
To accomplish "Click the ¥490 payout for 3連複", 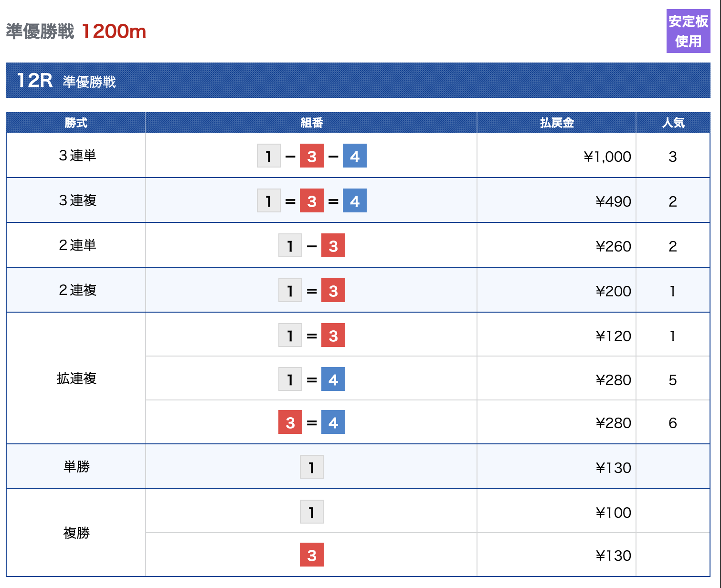I will pos(613,201).
